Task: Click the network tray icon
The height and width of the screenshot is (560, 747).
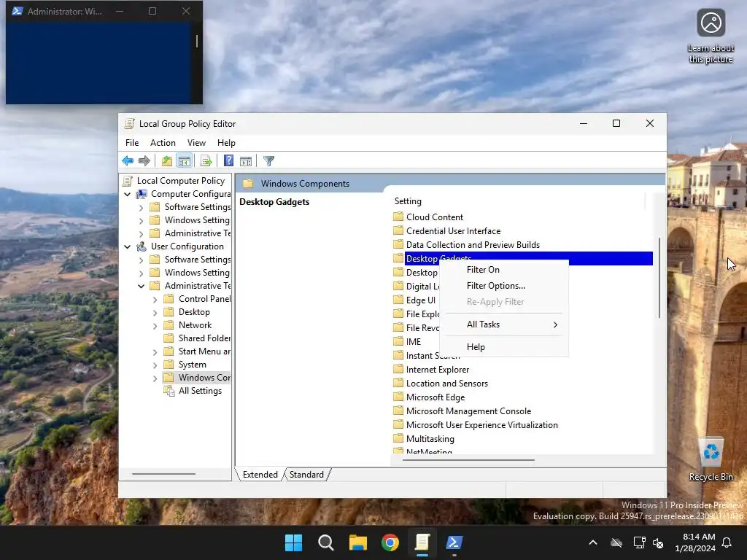Action: point(639,542)
